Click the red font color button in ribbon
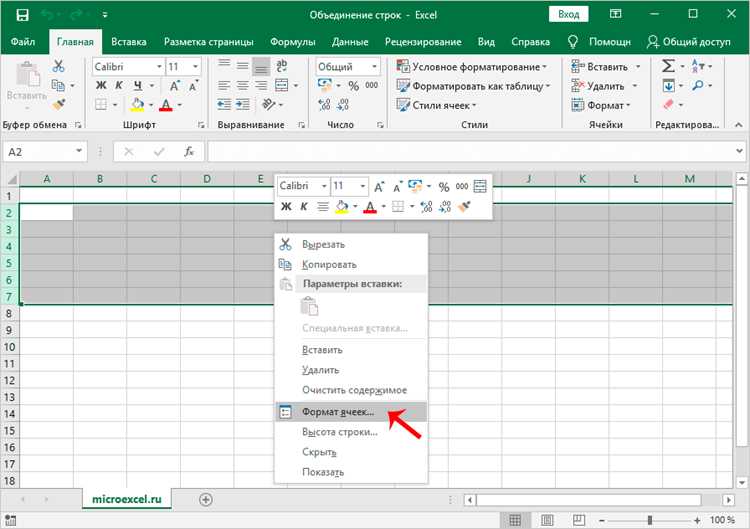750x529 pixels. [x=165, y=104]
